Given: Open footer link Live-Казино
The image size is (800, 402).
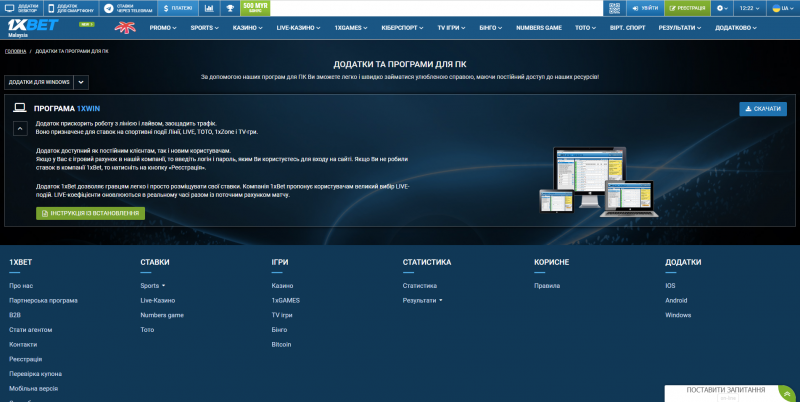Looking at the screenshot, I should pos(158,300).
